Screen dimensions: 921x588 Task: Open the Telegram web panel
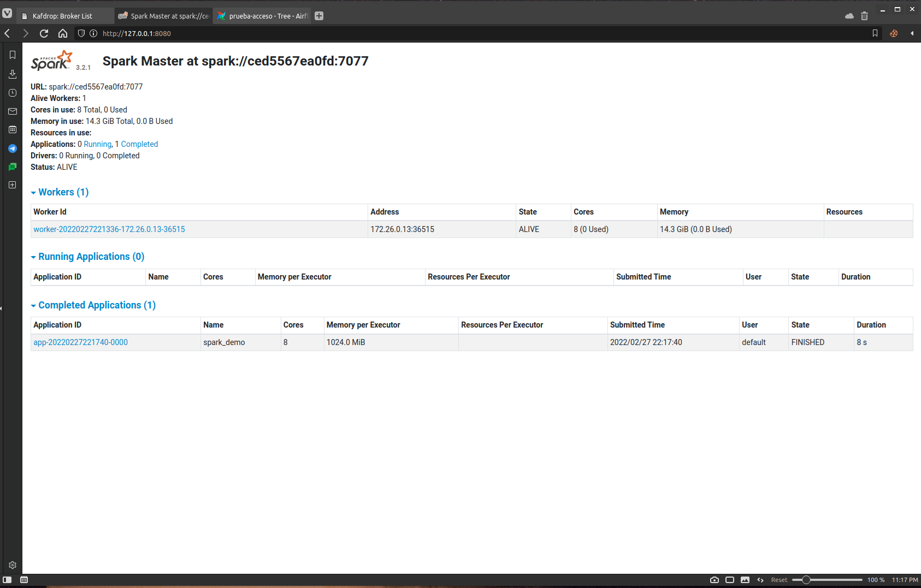pyautogui.click(x=13, y=149)
